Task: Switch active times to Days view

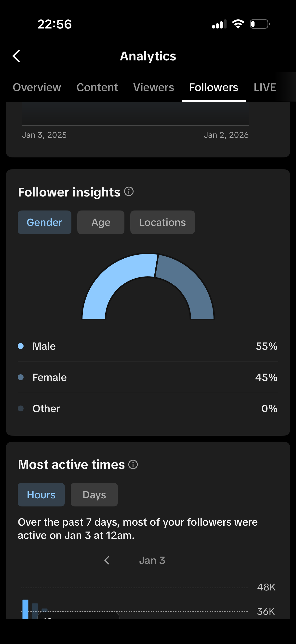Action: click(94, 495)
